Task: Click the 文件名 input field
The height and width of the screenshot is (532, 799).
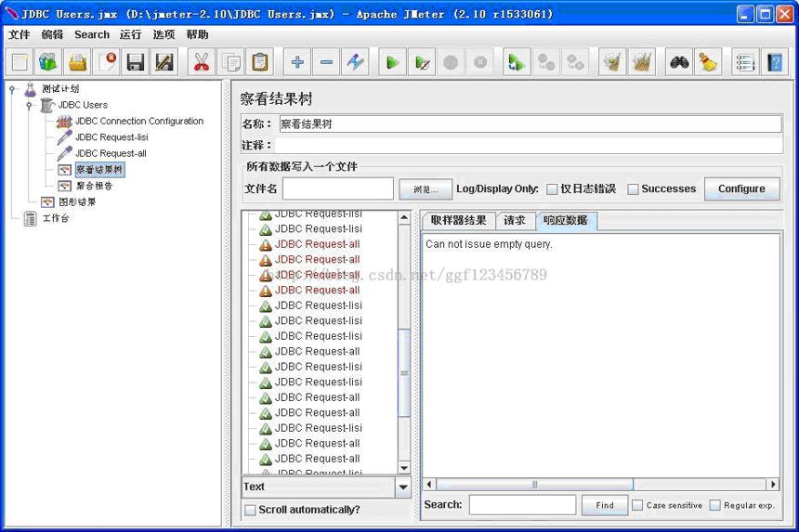Action: pos(338,188)
